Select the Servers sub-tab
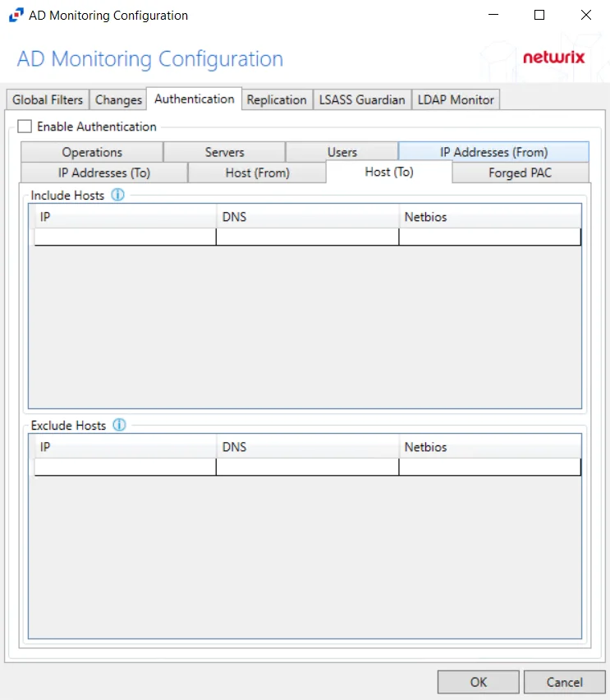This screenshot has height=700, width=610. [224, 152]
